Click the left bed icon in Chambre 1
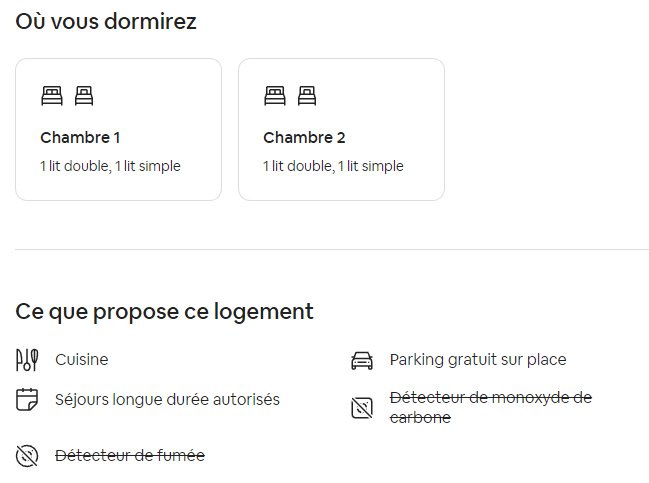This screenshot has width=649, height=483. [x=51, y=96]
